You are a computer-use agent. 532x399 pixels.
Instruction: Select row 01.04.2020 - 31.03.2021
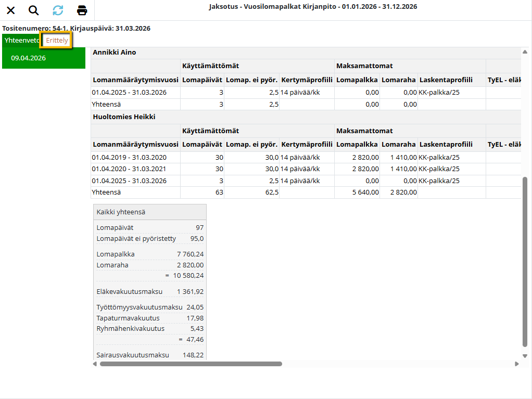(306, 169)
